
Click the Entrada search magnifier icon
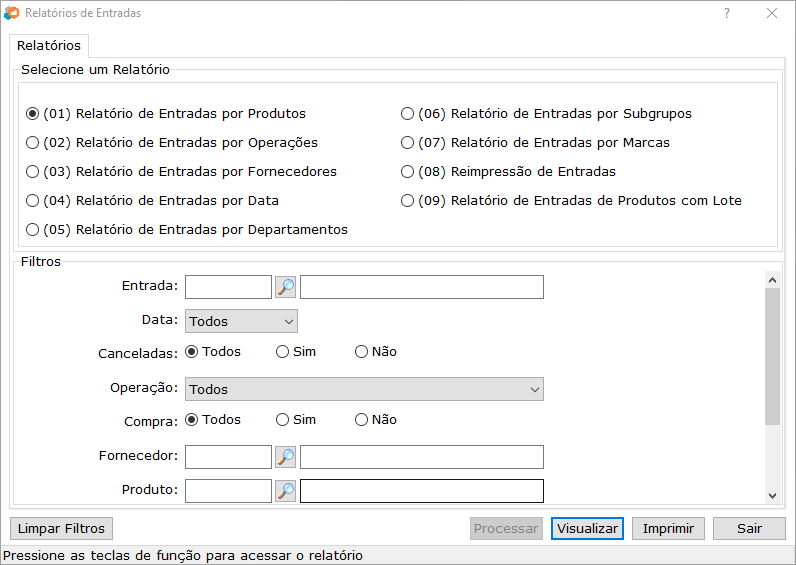(286, 288)
